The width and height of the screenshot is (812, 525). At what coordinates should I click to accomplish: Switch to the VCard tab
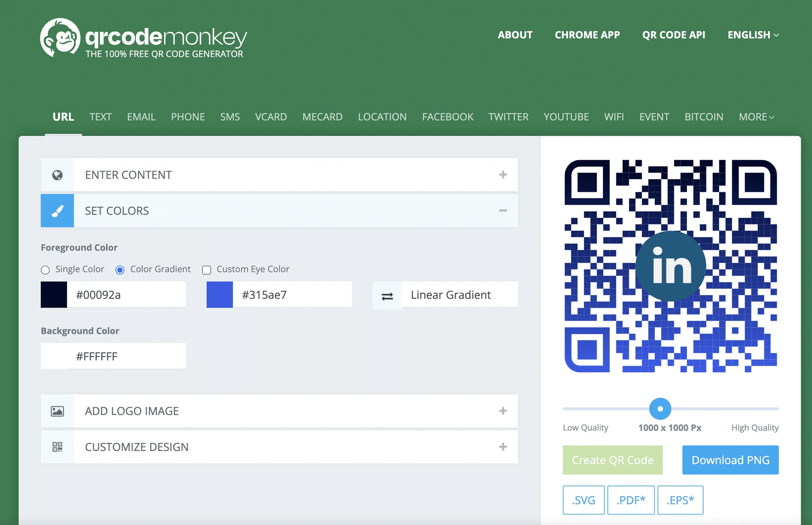[271, 117]
